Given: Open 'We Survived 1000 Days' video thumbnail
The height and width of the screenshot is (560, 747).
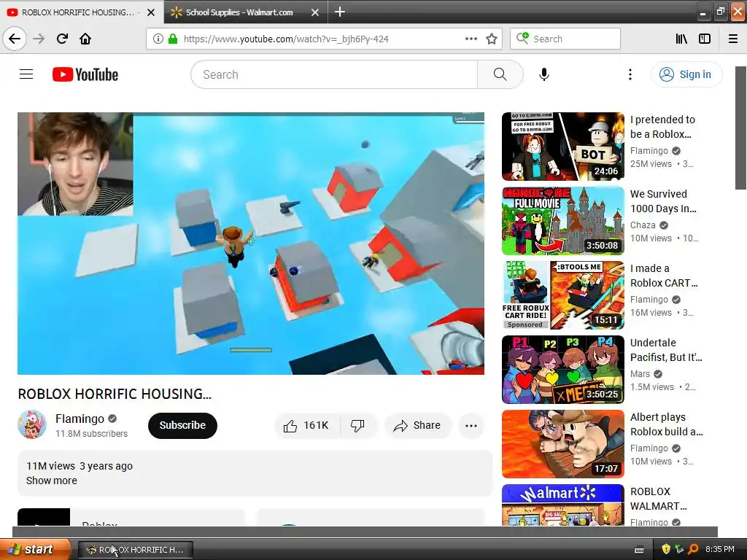Looking at the screenshot, I should pos(563,221).
